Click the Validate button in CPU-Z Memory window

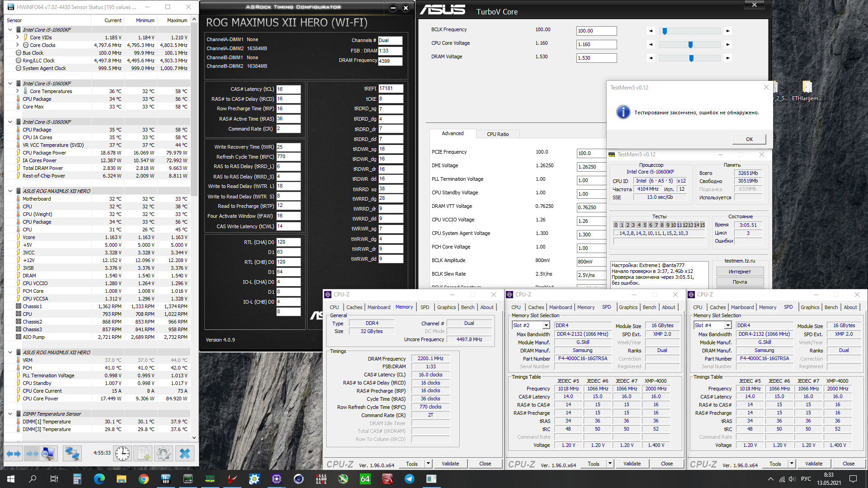click(x=450, y=464)
